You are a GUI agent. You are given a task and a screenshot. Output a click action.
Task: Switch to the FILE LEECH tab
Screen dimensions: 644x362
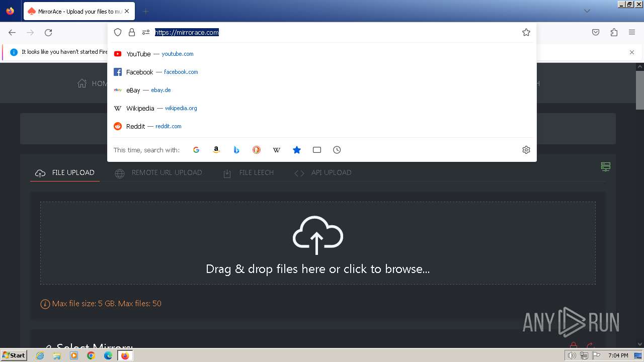pos(249,172)
